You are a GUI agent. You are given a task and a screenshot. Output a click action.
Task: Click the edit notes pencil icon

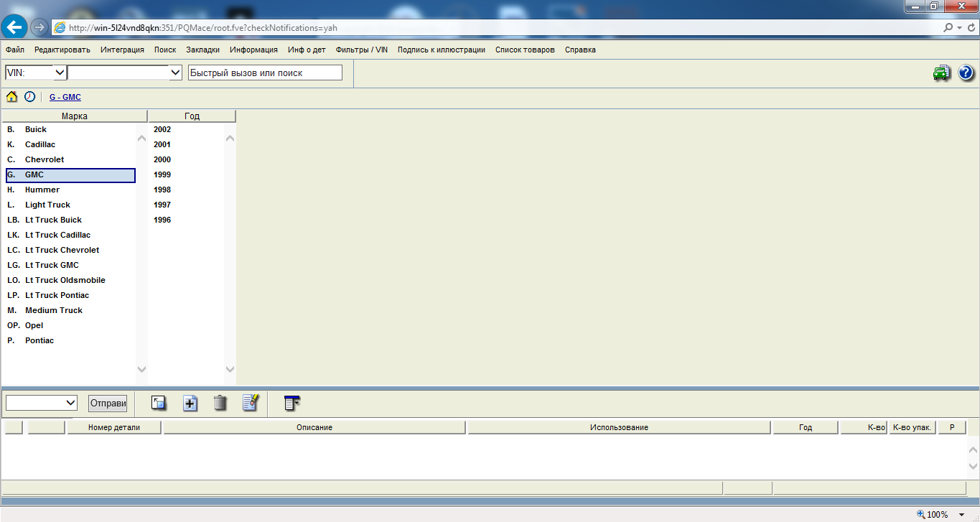click(251, 402)
